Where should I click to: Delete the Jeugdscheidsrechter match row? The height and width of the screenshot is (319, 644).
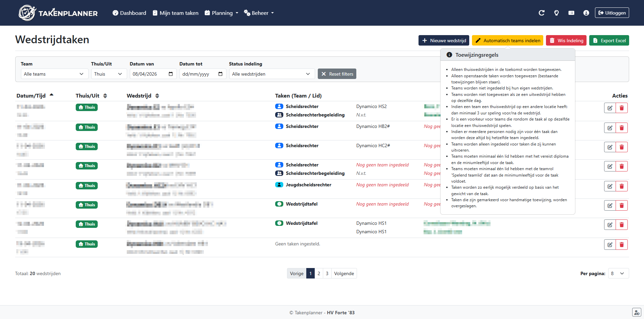tap(622, 186)
